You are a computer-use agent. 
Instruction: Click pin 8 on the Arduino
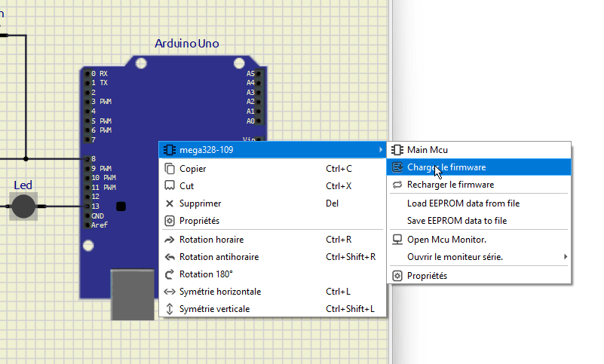pos(87,159)
